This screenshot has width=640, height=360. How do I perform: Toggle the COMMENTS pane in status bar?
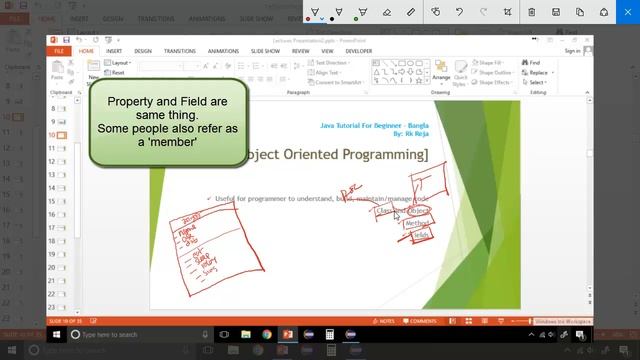pyautogui.click(x=420, y=321)
